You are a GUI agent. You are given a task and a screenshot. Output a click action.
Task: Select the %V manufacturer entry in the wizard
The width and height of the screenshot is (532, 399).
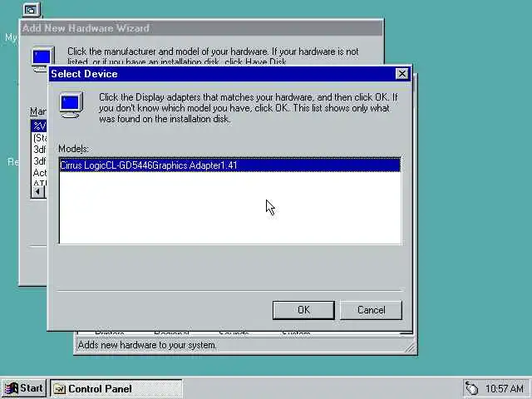(x=39, y=126)
